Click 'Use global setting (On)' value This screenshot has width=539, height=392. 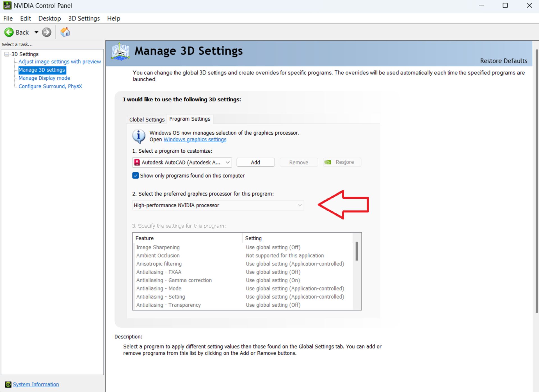pyautogui.click(x=273, y=280)
